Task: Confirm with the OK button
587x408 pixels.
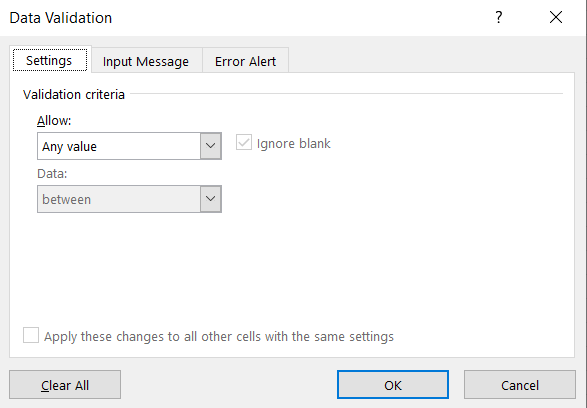Action: 393,385
